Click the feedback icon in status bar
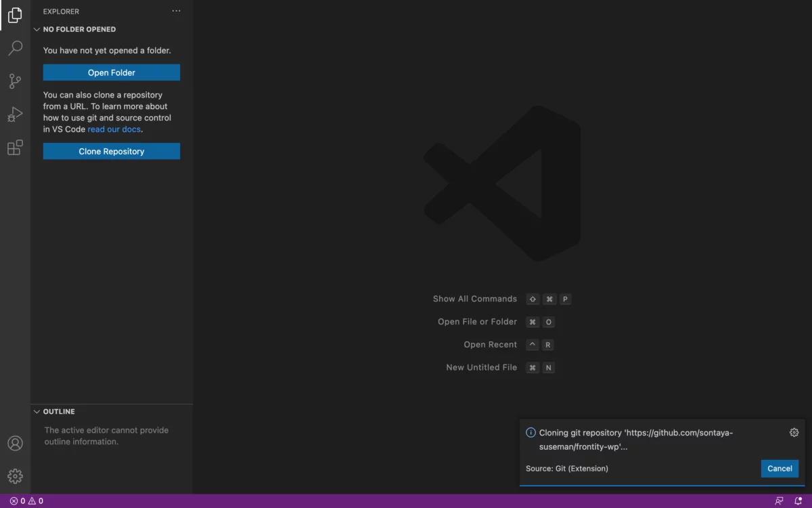This screenshot has height=508, width=812. coord(779,501)
